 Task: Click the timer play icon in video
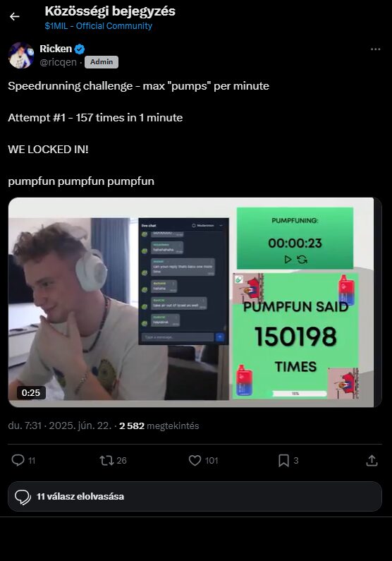(288, 259)
